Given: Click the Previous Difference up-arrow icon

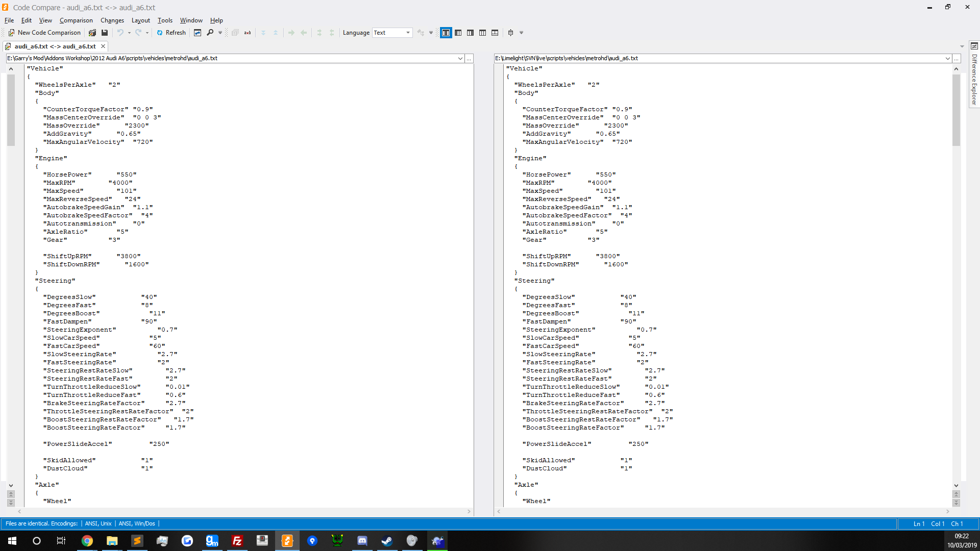Looking at the screenshot, I should [x=276, y=33].
